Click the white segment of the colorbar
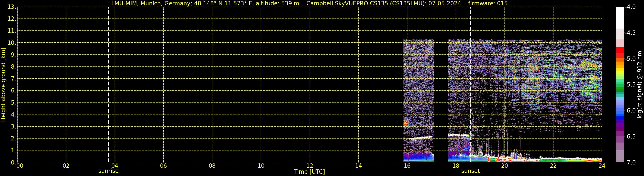This screenshot has width=644, height=176. (620, 17)
